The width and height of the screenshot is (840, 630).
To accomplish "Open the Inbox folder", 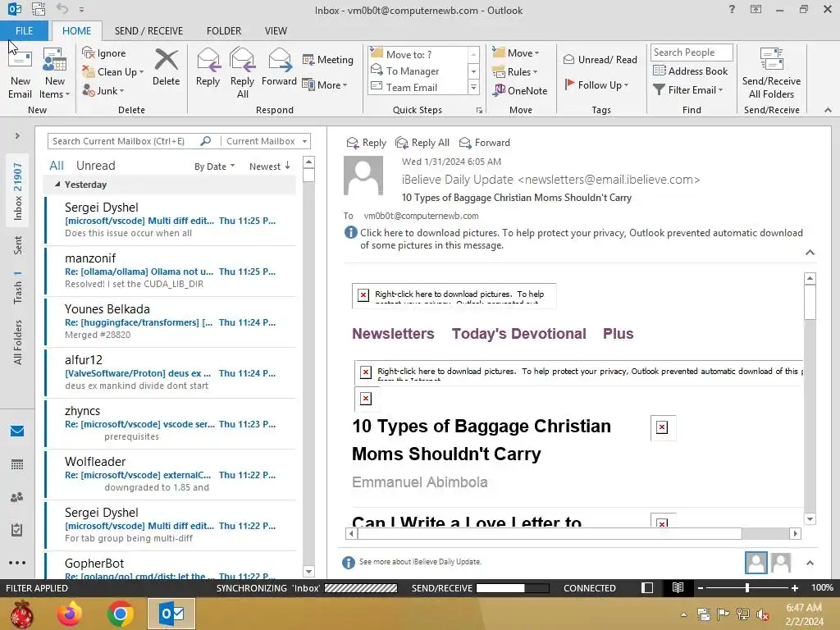I will coord(18,192).
